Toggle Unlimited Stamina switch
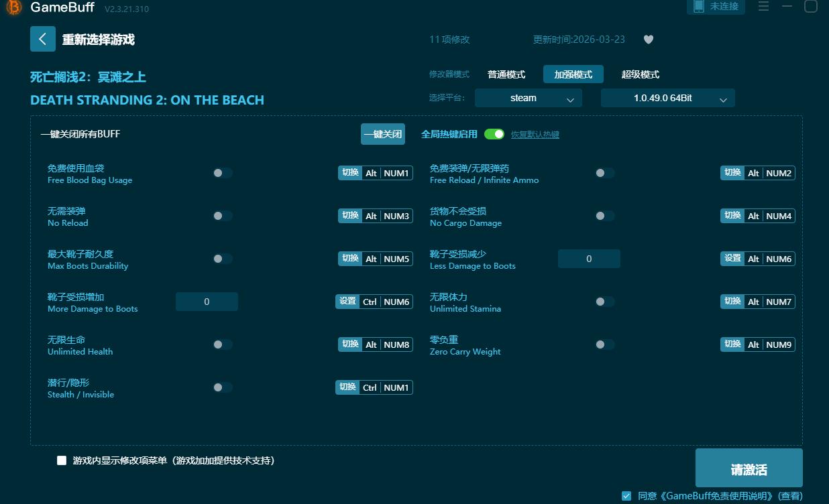 click(605, 302)
